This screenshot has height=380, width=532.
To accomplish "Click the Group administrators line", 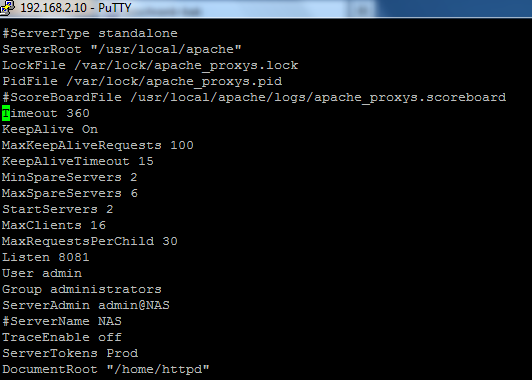I will (x=82, y=289).
